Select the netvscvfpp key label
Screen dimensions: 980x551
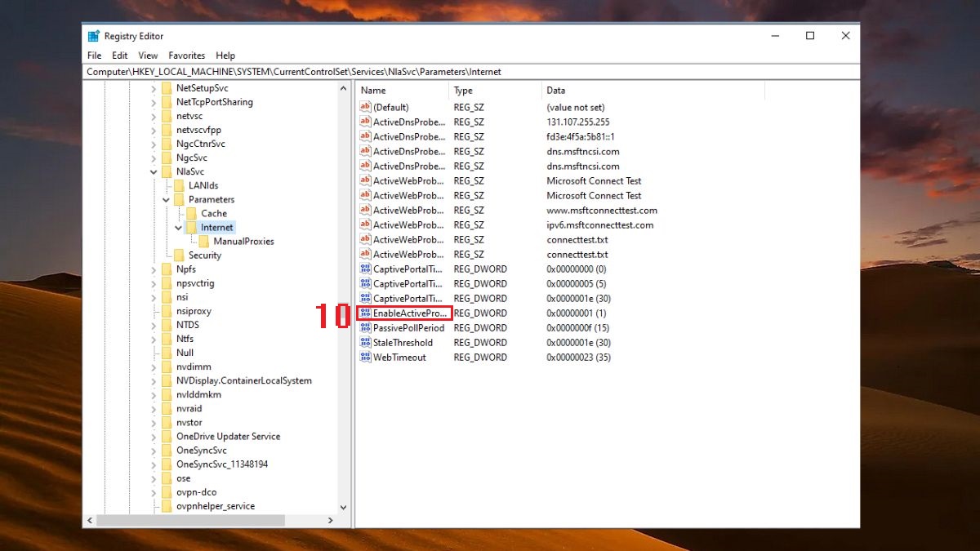(x=198, y=130)
